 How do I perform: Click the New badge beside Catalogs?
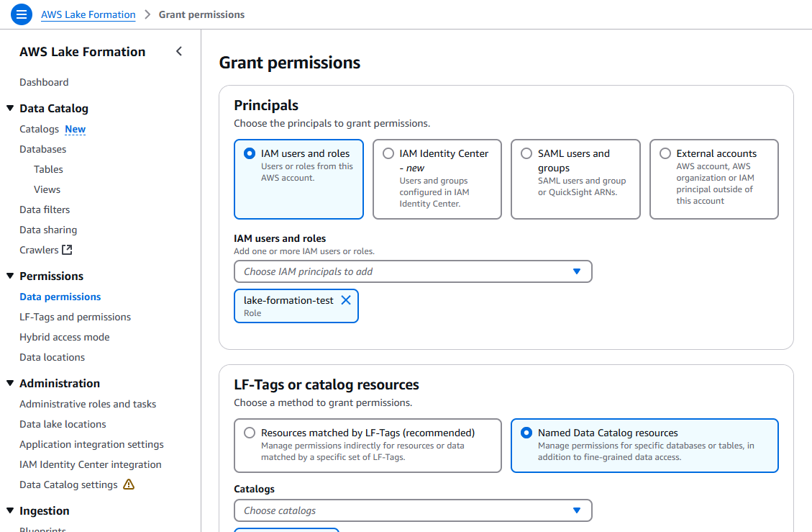pyautogui.click(x=75, y=129)
